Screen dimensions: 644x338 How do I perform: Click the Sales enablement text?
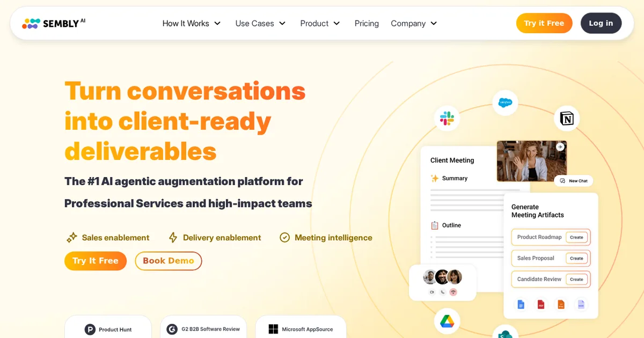click(115, 238)
